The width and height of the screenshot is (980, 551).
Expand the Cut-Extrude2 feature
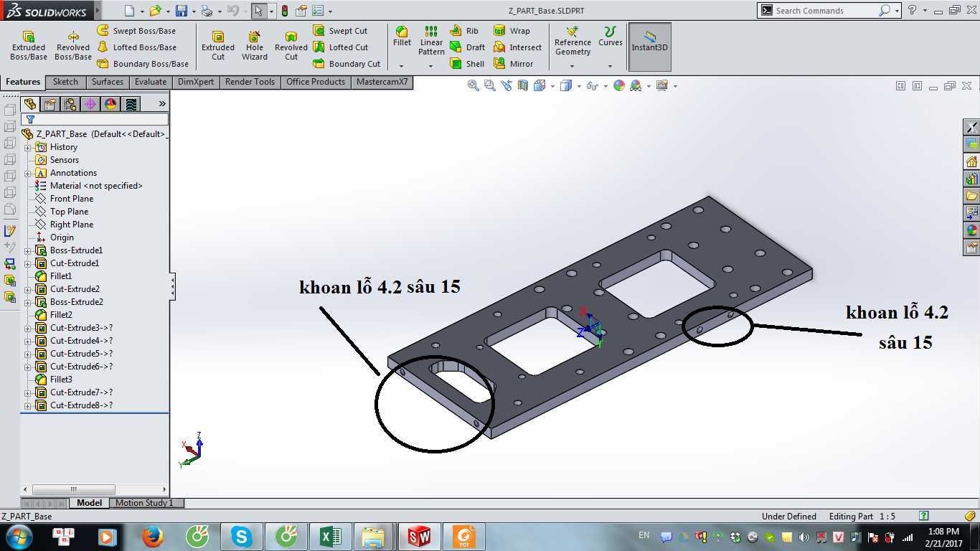tap(28, 289)
